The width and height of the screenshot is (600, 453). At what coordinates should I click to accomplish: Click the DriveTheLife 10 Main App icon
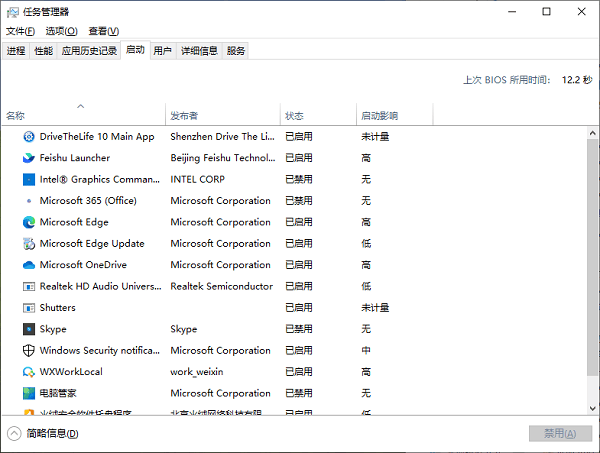tap(29, 136)
